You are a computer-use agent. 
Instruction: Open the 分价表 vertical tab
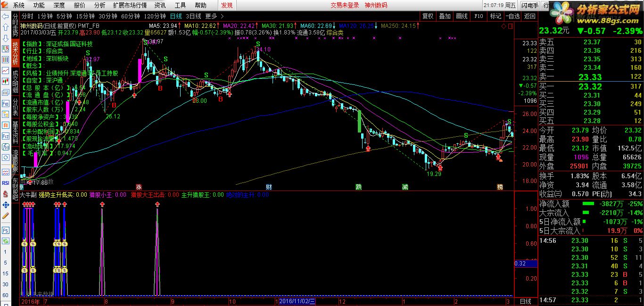pos(15,108)
